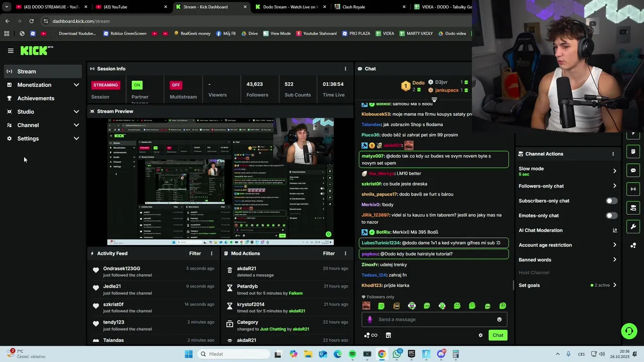
Task: Toggle the Partner ON badge
Action: [x=137, y=85]
